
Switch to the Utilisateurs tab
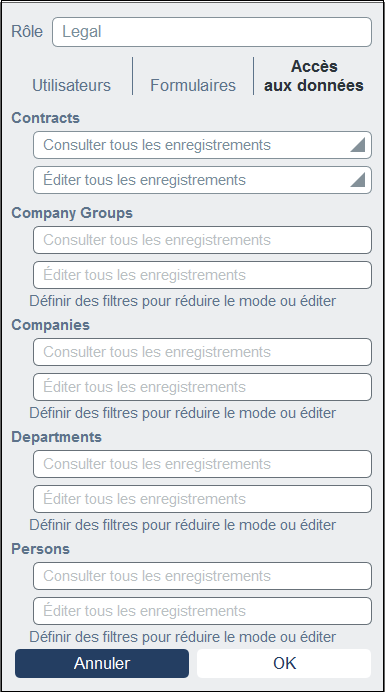click(72, 85)
